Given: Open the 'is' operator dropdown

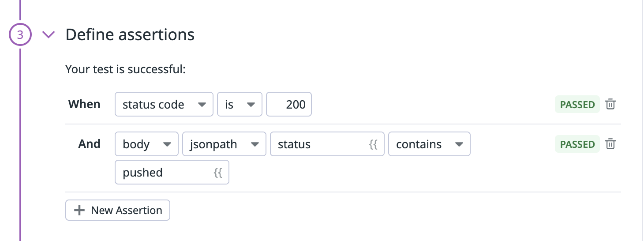Looking at the screenshot, I should [x=240, y=104].
